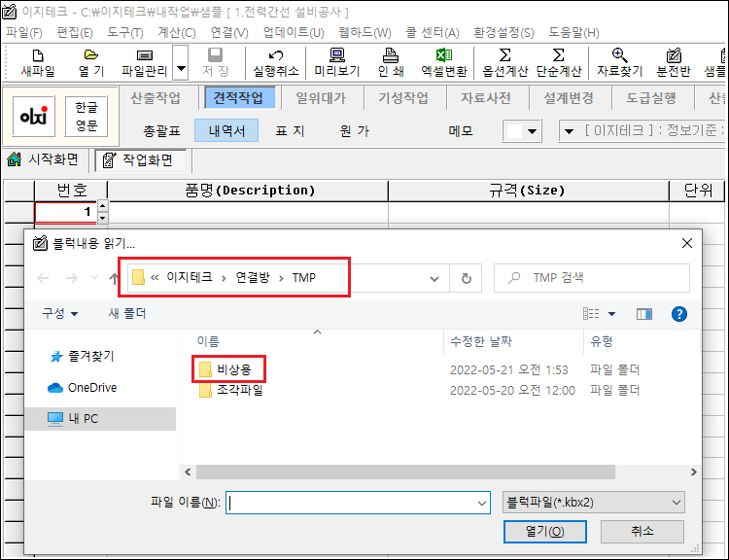Export using 엑셀변환 icon
The width and height of the screenshot is (729, 560).
pos(444,63)
